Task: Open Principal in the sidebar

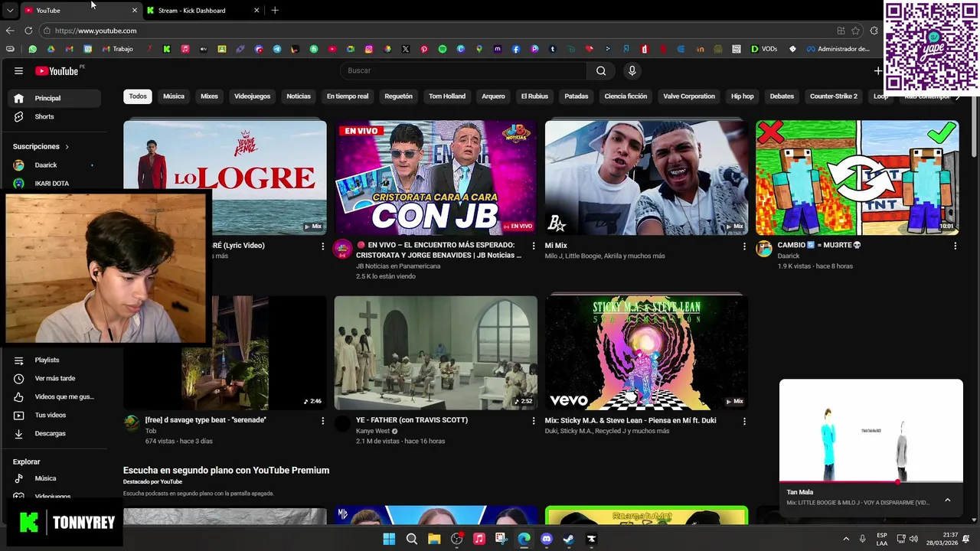Action: coord(54,98)
